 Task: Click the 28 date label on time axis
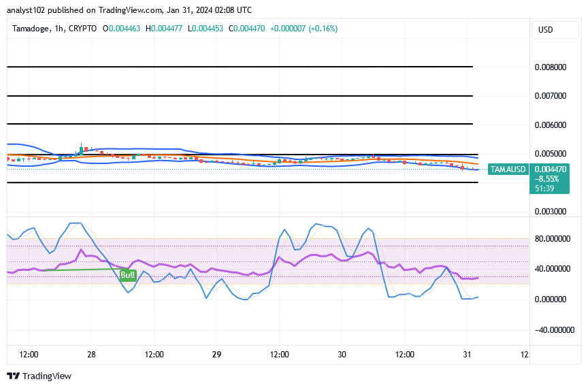click(x=91, y=354)
